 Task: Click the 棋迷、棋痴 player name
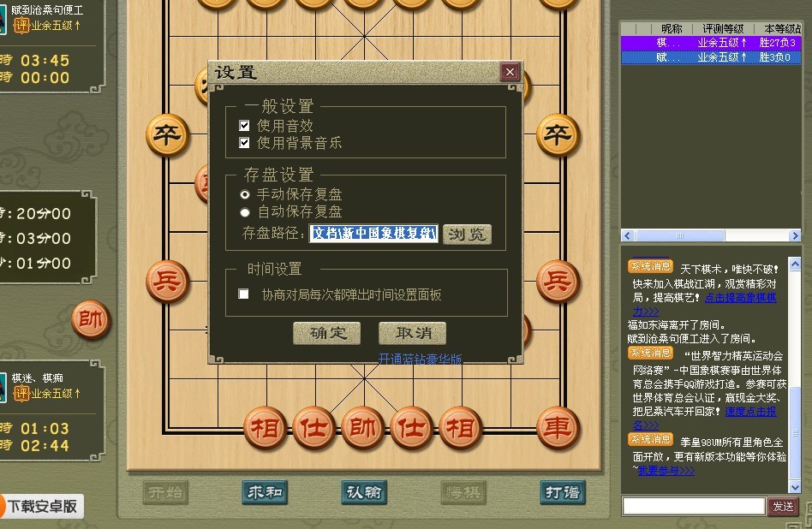coord(38,377)
